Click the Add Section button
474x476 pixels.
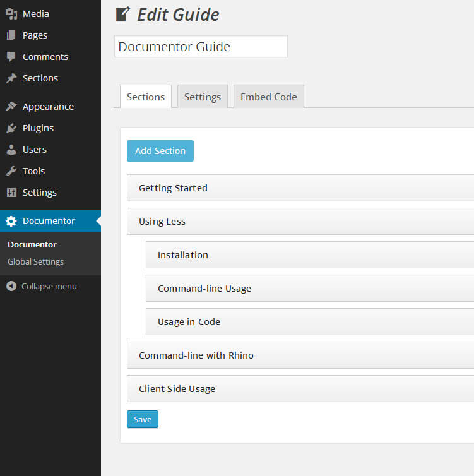tap(160, 151)
